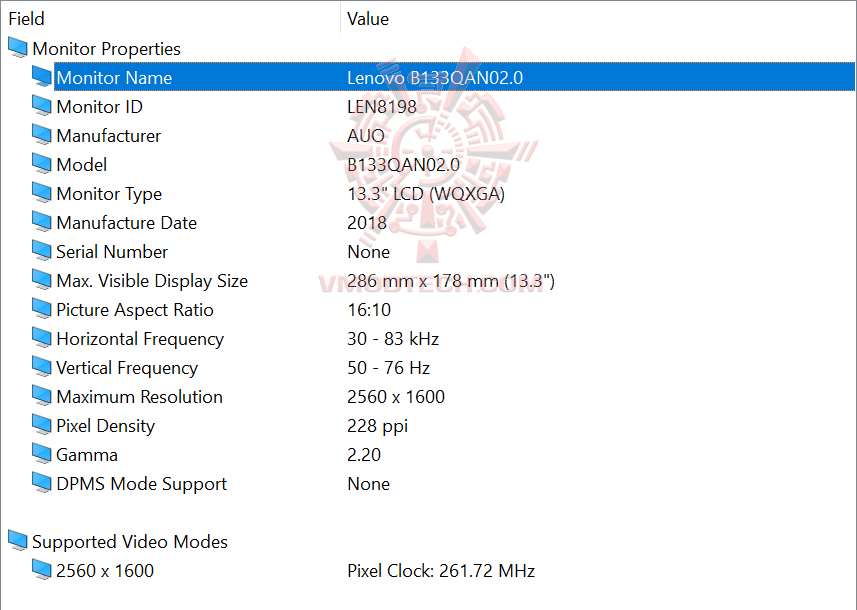Click the value Pixel Clock: 261.72 MHz
Image resolution: width=857 pixels, height=610 pixels.
coord(441,570)
